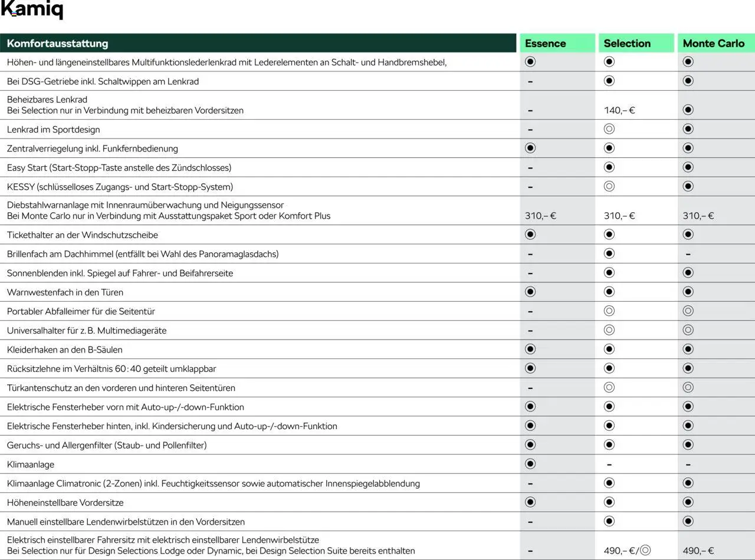
Task: Click the Easy Start row description text
Action: 119,167
